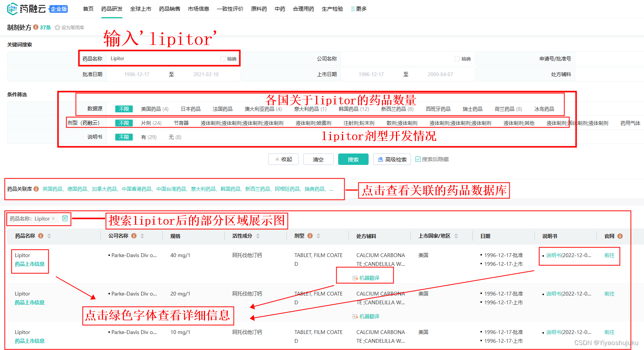Sort the table by 公司名称 column
Image resolution: width=644 pixels, height=350 pixels.
(x=142, y=236)
